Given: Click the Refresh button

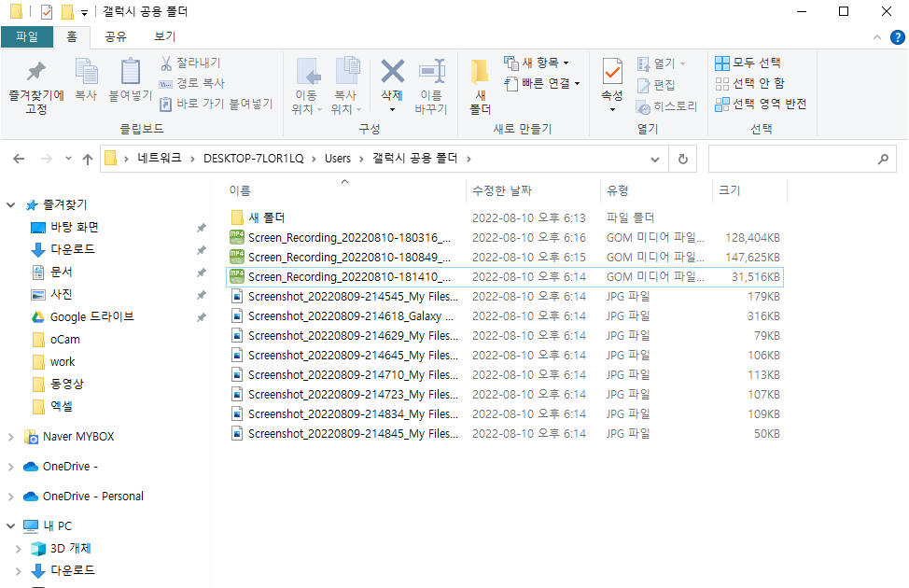Looking at the screenshot, I should point(683,159).
